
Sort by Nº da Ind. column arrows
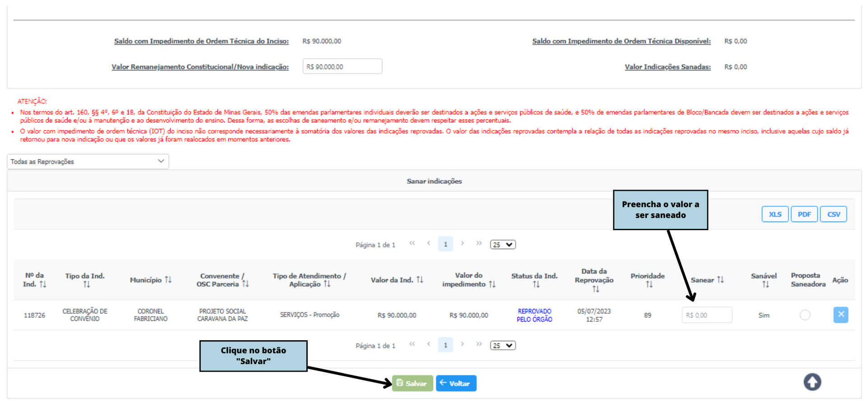43,284
